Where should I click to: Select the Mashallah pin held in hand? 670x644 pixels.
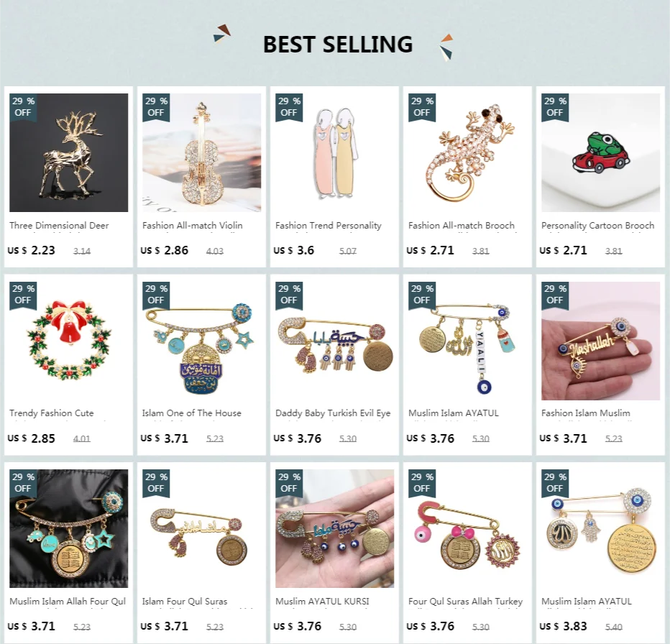click(x=600, y=341)
